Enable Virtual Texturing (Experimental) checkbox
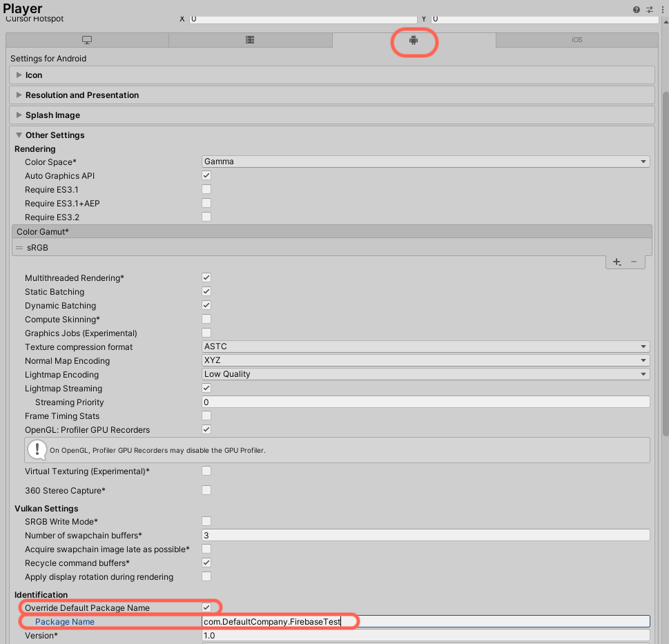 206,471
